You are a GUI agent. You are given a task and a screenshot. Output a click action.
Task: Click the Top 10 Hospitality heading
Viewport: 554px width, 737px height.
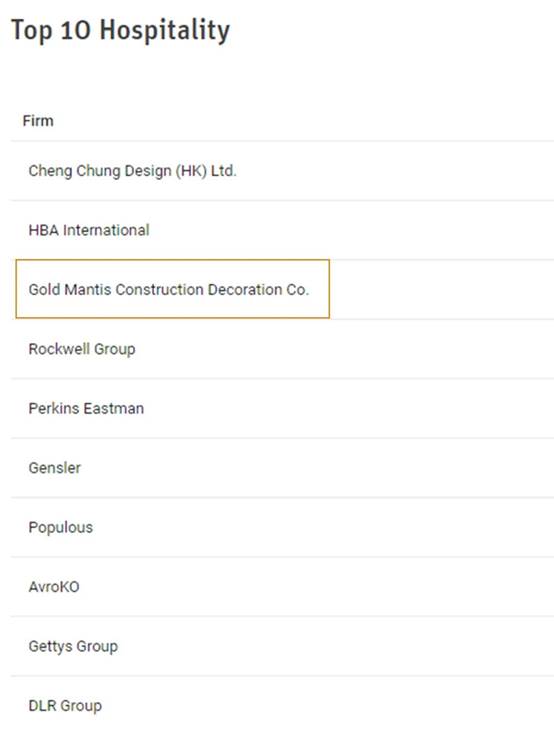tap(120, 31)
